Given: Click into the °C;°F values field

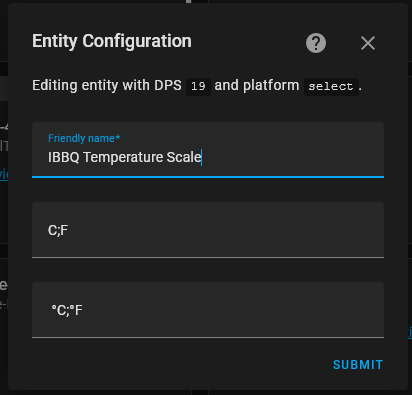Looking at the screenshot, I should (208, 310).
